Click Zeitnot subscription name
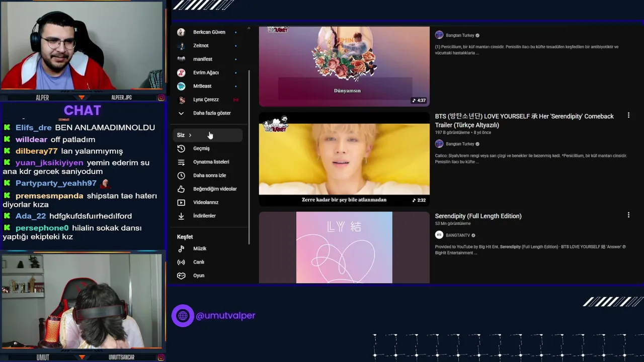 (x=201, y=46)
